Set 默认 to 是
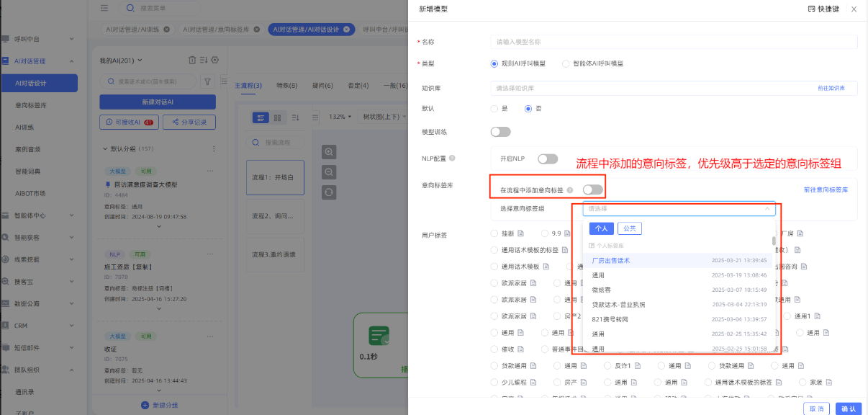The height and width of the screenshot is (415, 868). [494, 109]
